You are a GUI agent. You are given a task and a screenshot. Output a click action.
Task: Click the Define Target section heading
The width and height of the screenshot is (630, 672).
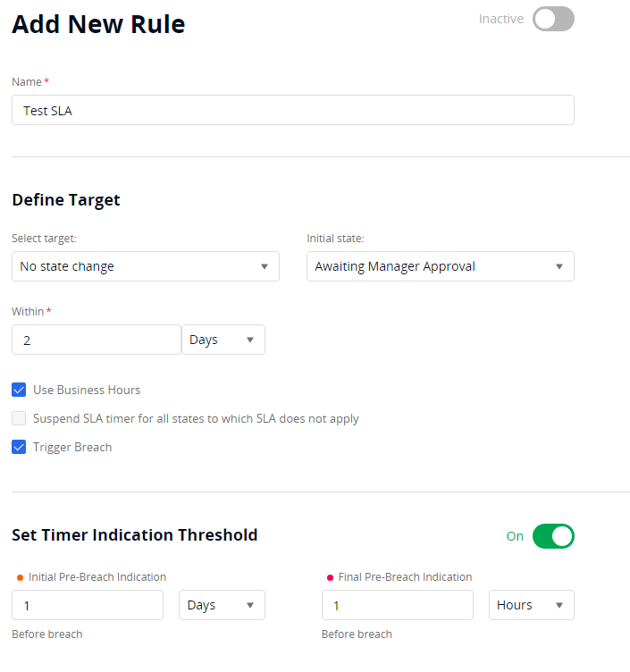pyautogui.click(x=66, y=200)
